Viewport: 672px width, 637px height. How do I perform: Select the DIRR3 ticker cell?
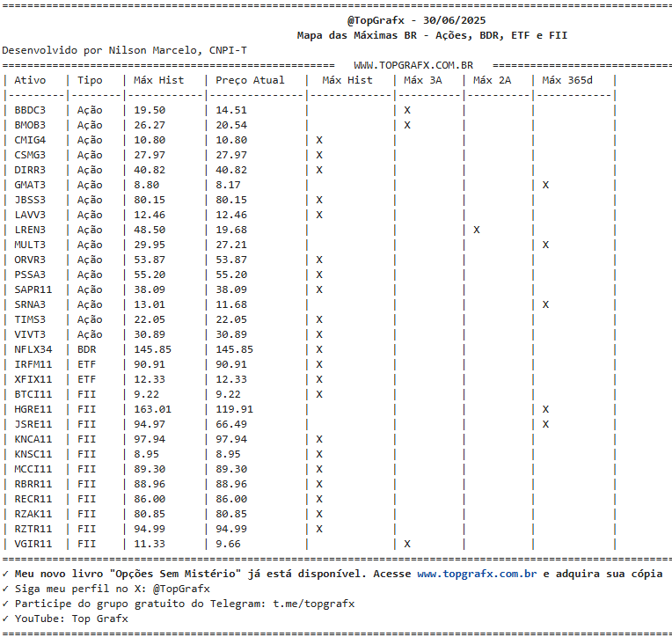pos(30,170)
